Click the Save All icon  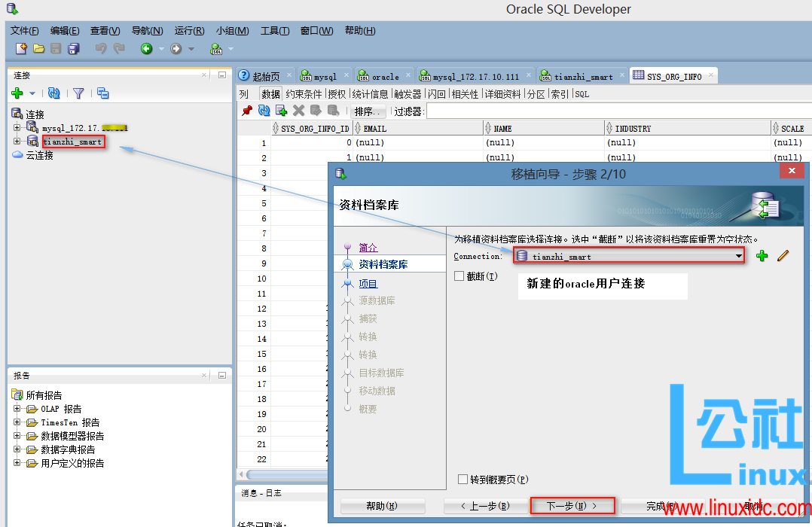74,49
